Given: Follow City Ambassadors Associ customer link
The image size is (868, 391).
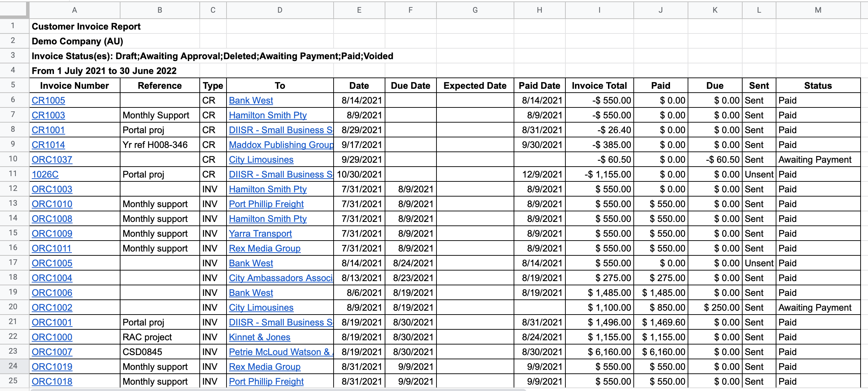Looking at the screenshot, I should click(x=281, y=278).
